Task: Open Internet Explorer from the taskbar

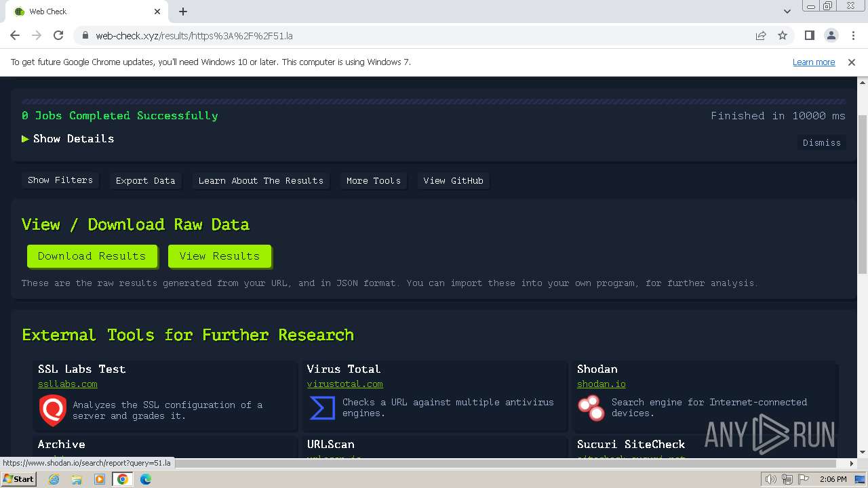Action: (x=54, y=479)
